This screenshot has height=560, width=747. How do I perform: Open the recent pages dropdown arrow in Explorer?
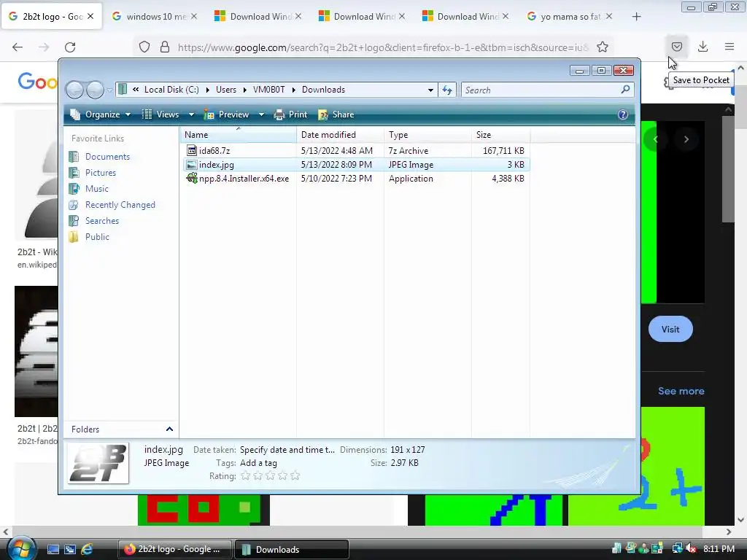click(109, 90)
